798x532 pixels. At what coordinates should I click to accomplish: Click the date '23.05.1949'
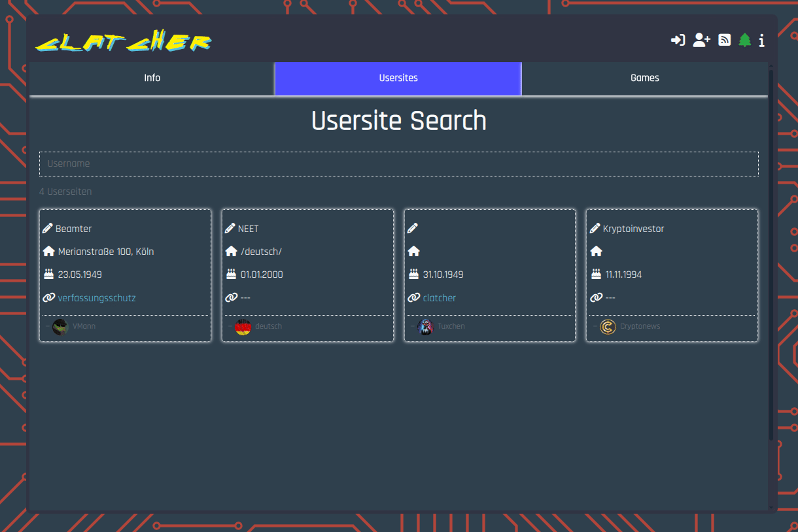coord(80,274)
